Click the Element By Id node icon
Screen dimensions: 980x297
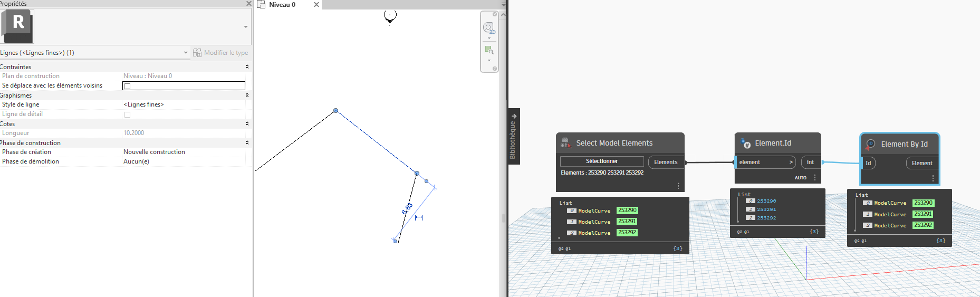pos(870,144)
